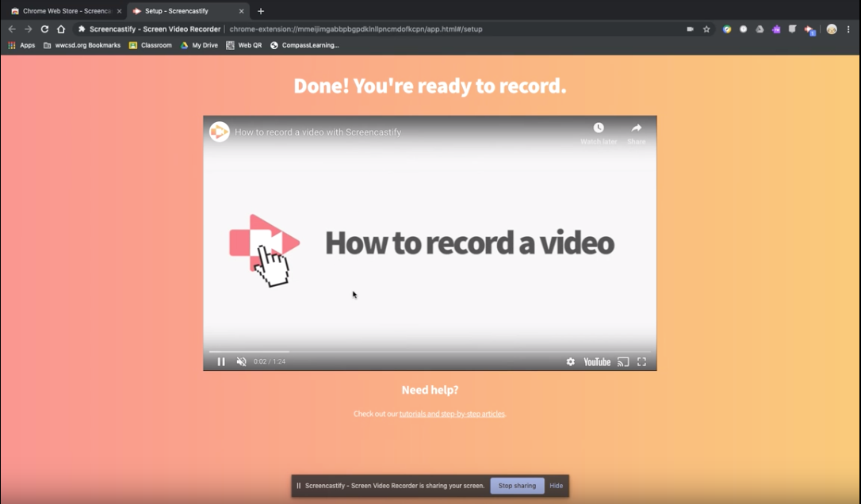Click the YouTube logo on the player

pos(597,361)
